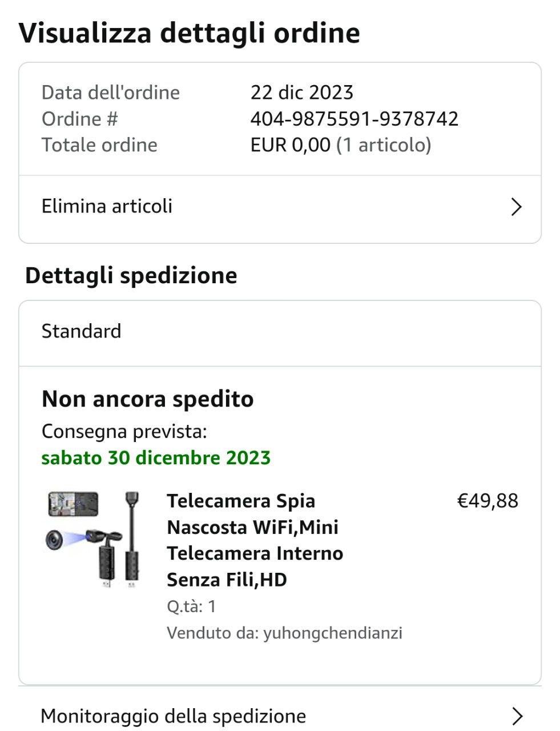Tap the Elimina articoli label
Image resolution: width=560 pixels, height=731 pixels.
[107, 206]
